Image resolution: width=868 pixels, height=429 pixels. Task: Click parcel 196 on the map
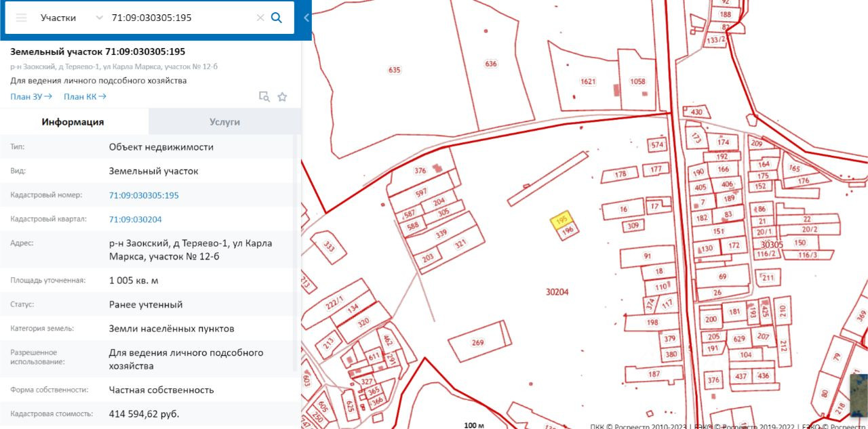(x=568, y=232)
